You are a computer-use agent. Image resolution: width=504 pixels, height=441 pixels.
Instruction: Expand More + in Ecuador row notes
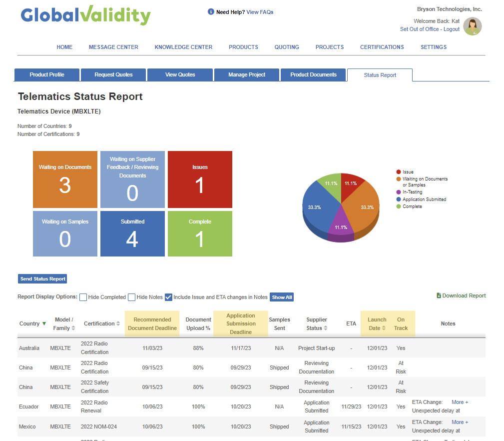(x=460, y=402)
